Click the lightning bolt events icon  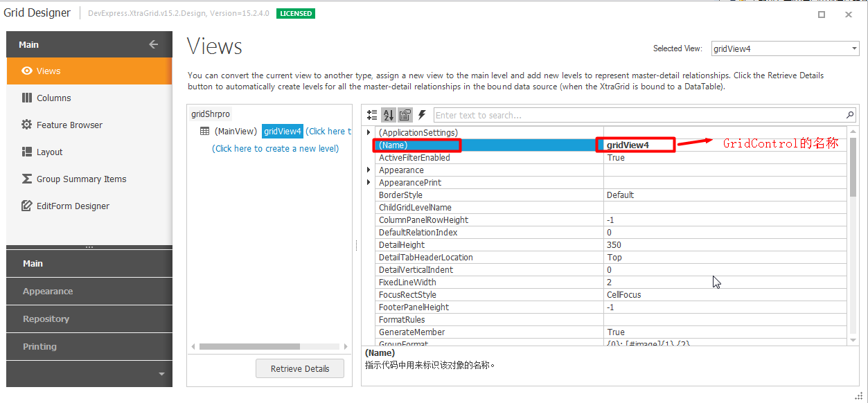(x=422, y=115)
